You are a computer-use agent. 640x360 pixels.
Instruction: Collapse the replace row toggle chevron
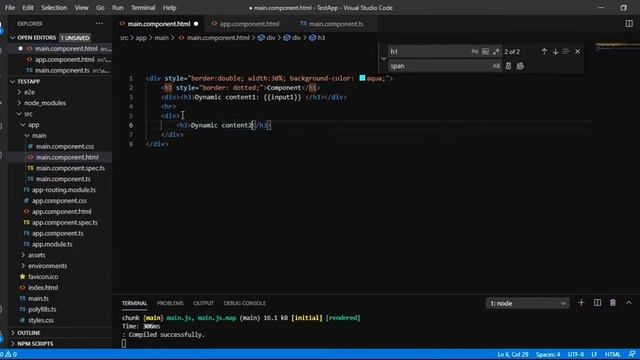(384, 59)
